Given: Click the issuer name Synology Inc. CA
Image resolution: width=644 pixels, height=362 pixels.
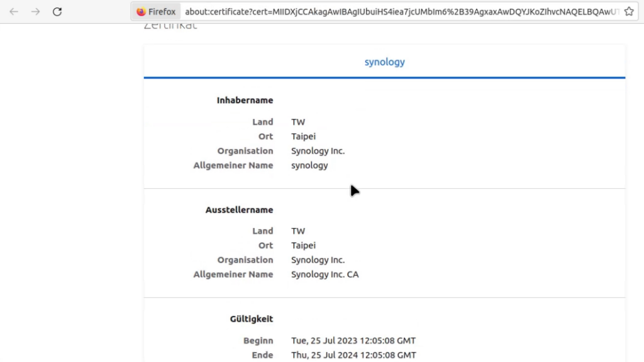Looking at the screenshot, I should (325, 274).
